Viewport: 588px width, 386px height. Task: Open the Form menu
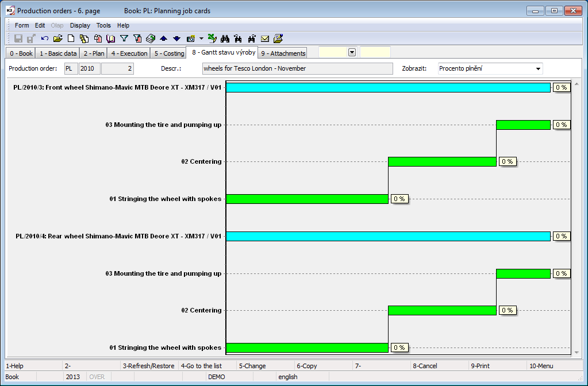(x=22, y=25)
